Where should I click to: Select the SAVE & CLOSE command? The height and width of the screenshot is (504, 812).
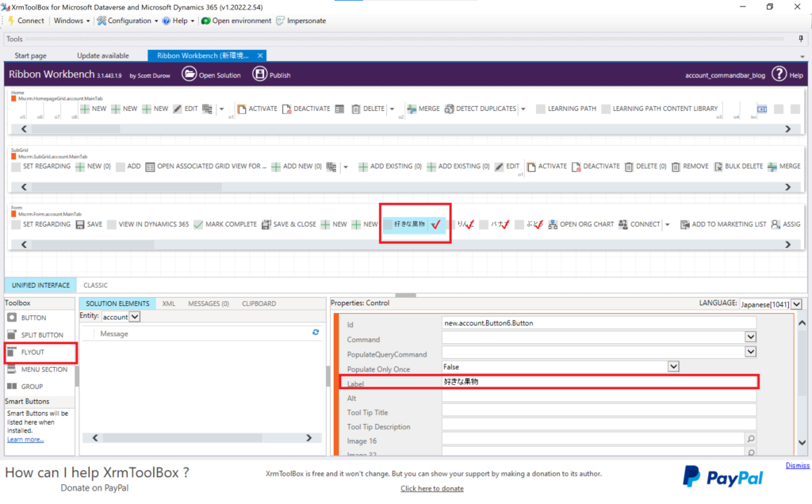coord(289,224)
